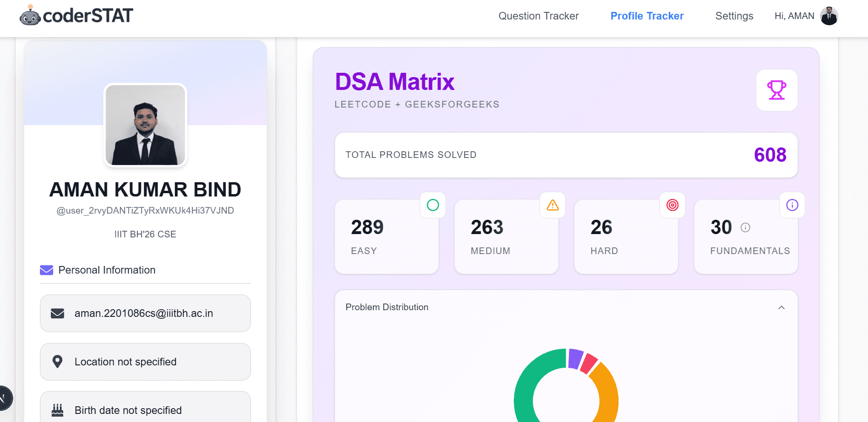Click the green circle icon on Easy card
Image resolution: width=868 pixels, height=422 pixels.
point(433,205)
